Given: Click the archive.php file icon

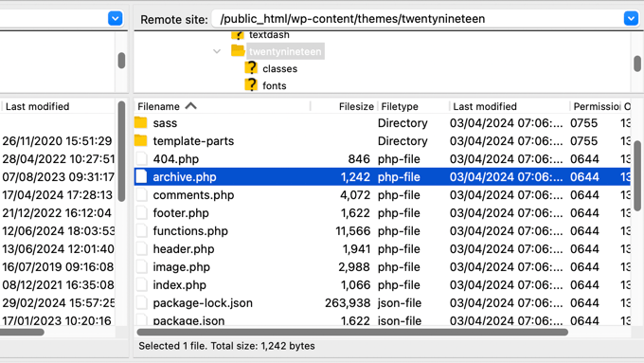Looking at the screenshot, I should click(142, 177).
